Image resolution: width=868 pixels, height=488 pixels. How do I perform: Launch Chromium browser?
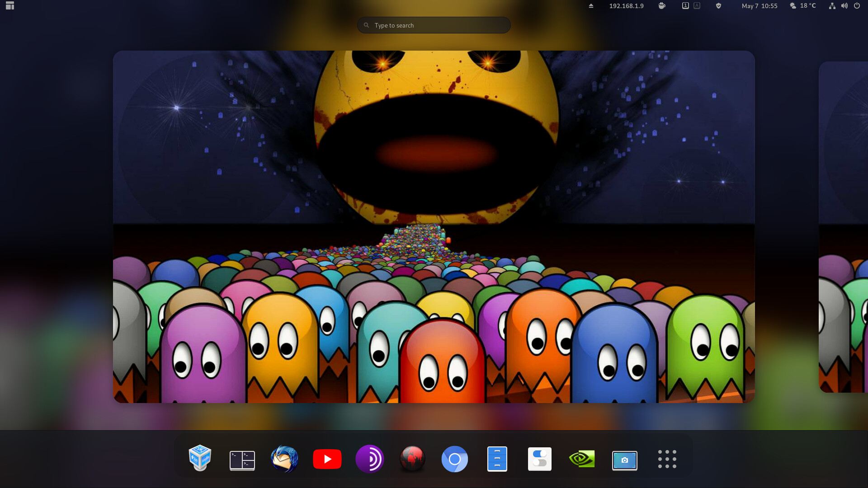454,459
